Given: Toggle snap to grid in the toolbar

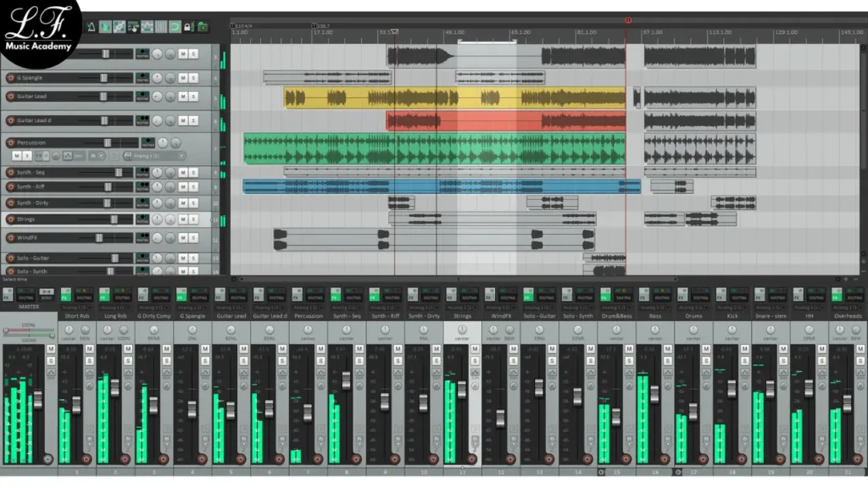Looking at the screenshot, I should point(160,25).
